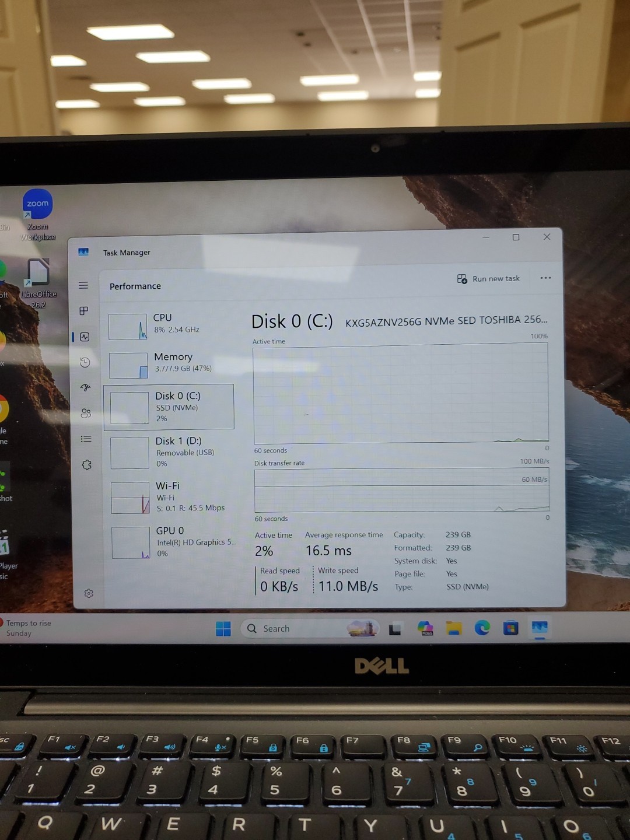The width and height of the screenshot is (630, 840).
Task: Open Task Manager hamburger navigation menu
Action: 83,285
